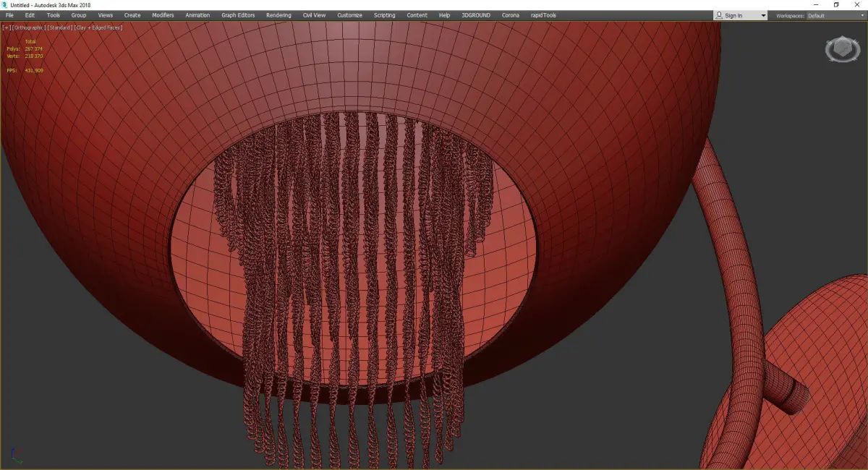Open the Orthographic viewport view menu

[x=28, y=27]
